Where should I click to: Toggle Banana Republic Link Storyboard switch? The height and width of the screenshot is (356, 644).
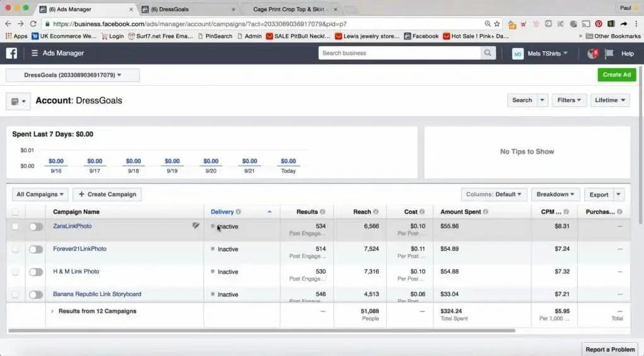(x=36, y=294)
